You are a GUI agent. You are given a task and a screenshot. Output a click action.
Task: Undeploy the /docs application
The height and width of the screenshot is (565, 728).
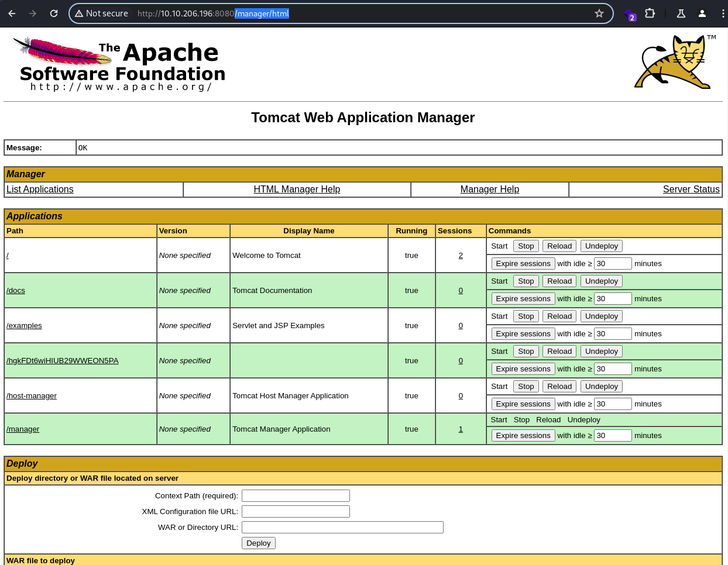click(x=602, y=281)
